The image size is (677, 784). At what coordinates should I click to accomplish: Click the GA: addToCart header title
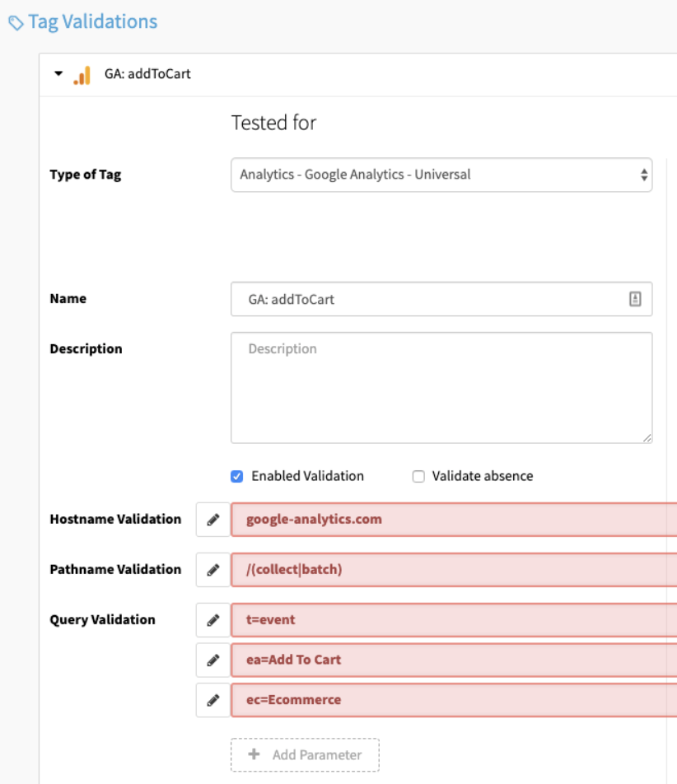click(147, 74)
